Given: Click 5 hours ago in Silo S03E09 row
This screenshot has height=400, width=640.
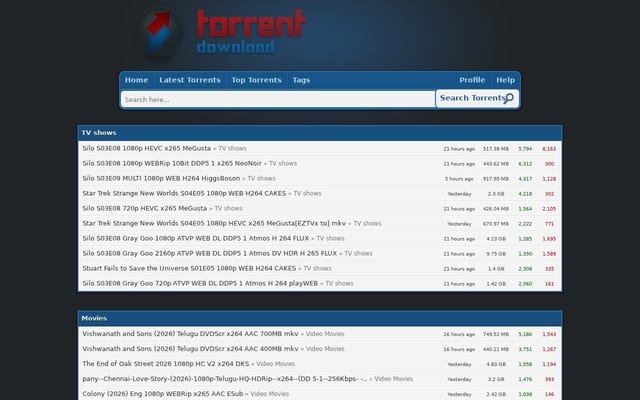Looking at the screenshot, I should 459,179.
